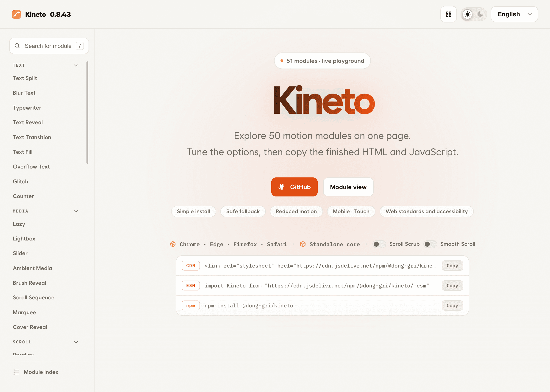Click the browser support globe icon
The image size is (550, 392).
click(173, 244)
